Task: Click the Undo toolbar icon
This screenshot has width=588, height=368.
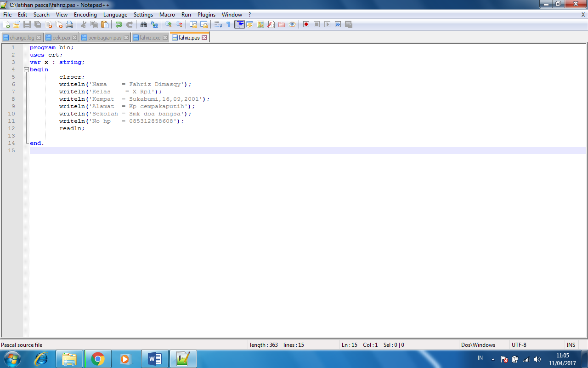Action: click(x=119, y=24)
